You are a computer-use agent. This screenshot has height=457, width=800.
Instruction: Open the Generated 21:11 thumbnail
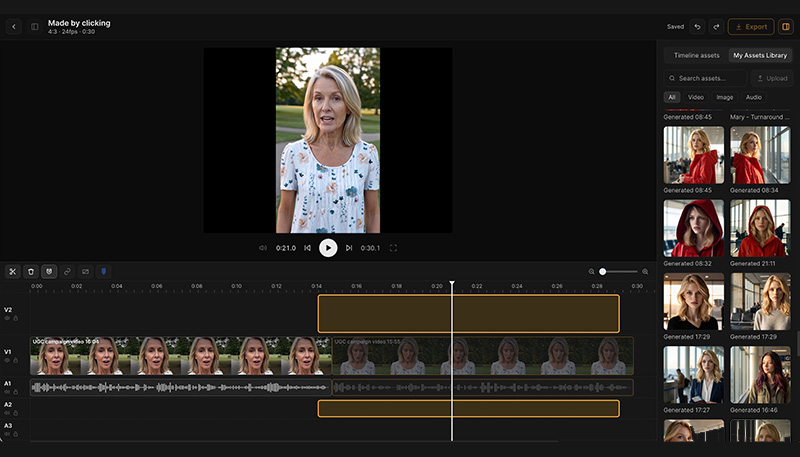[760, 228]
